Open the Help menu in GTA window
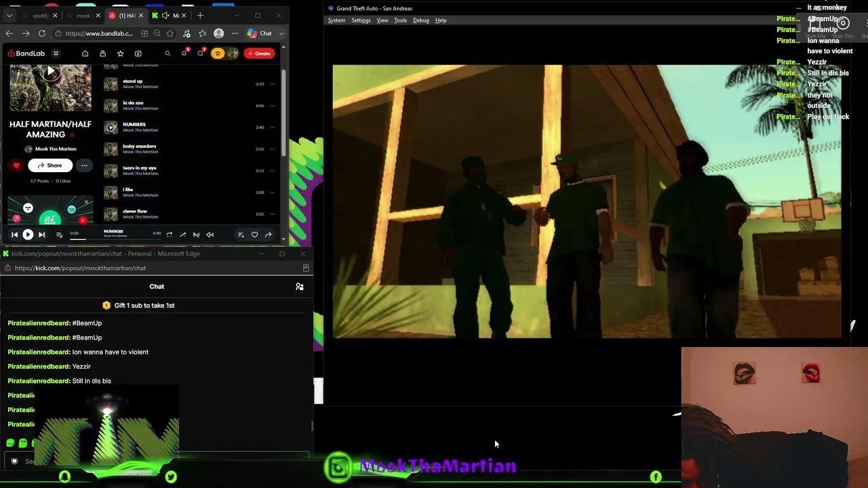Image resolution: width=868 pixels, height=488 pixels. click(x=441, y=20)
